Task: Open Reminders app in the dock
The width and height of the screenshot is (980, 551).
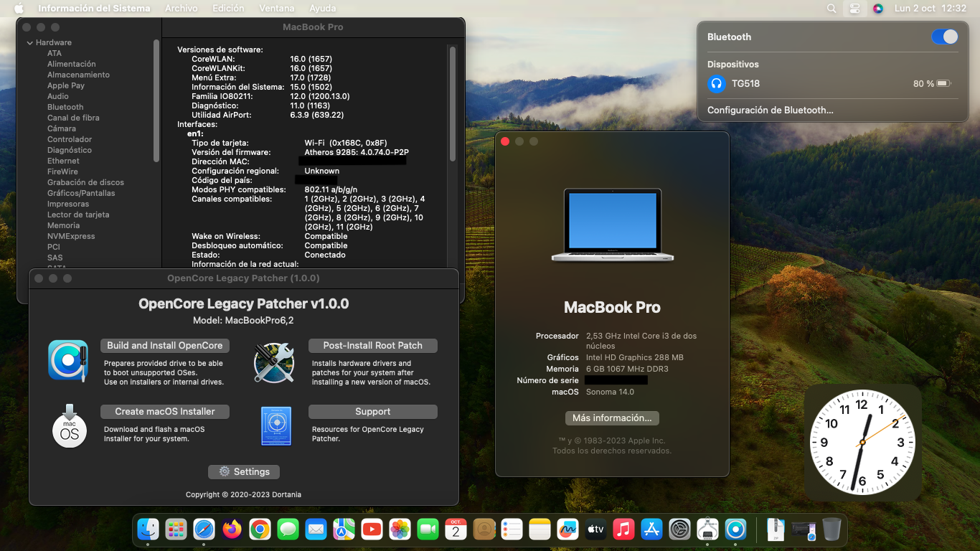Action: coord(512,529)
